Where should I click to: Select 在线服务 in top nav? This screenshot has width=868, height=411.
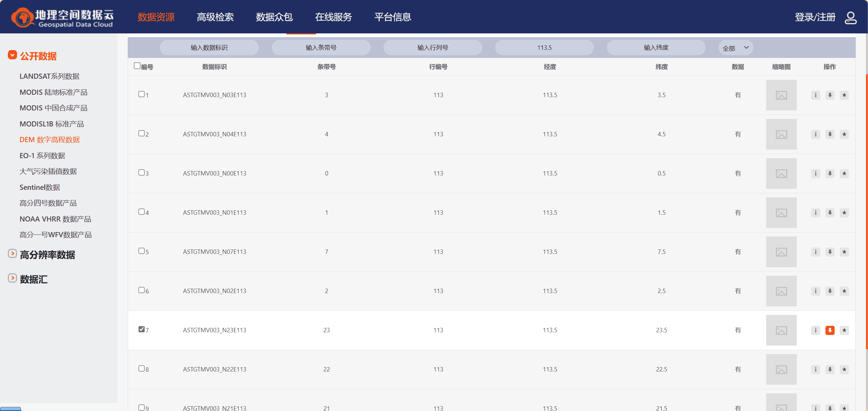[x=334, y=17]
